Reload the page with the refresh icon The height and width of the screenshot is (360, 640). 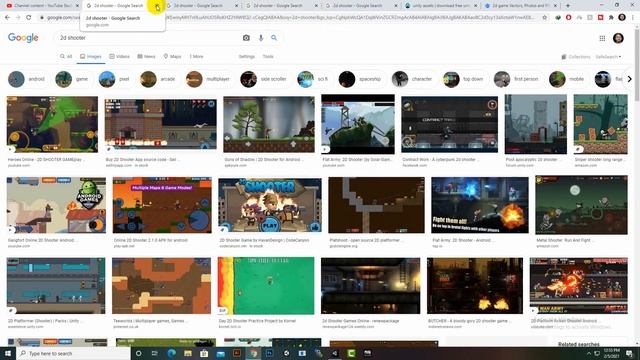pyautogui.click(x=29, y=18)
